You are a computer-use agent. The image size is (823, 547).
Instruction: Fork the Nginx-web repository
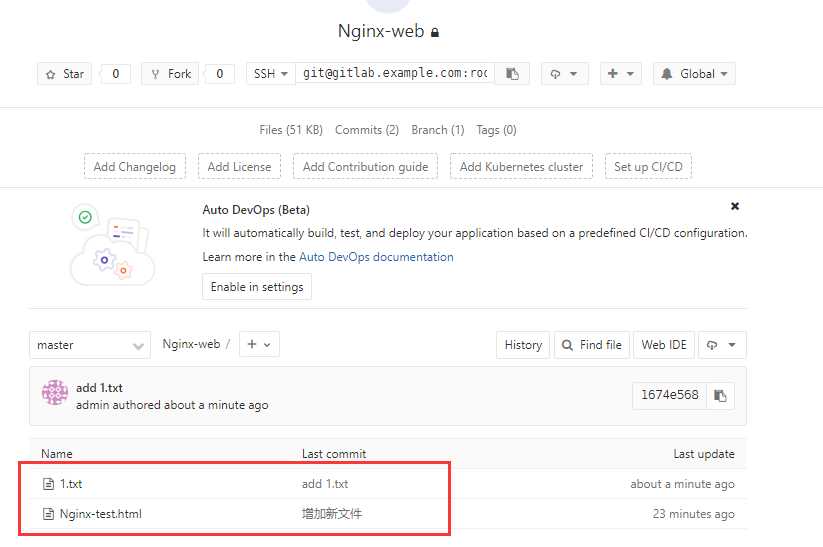pos(171,74)
